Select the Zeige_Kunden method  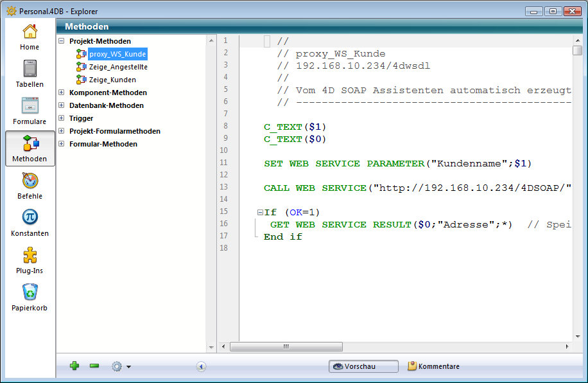click(112, 80)
